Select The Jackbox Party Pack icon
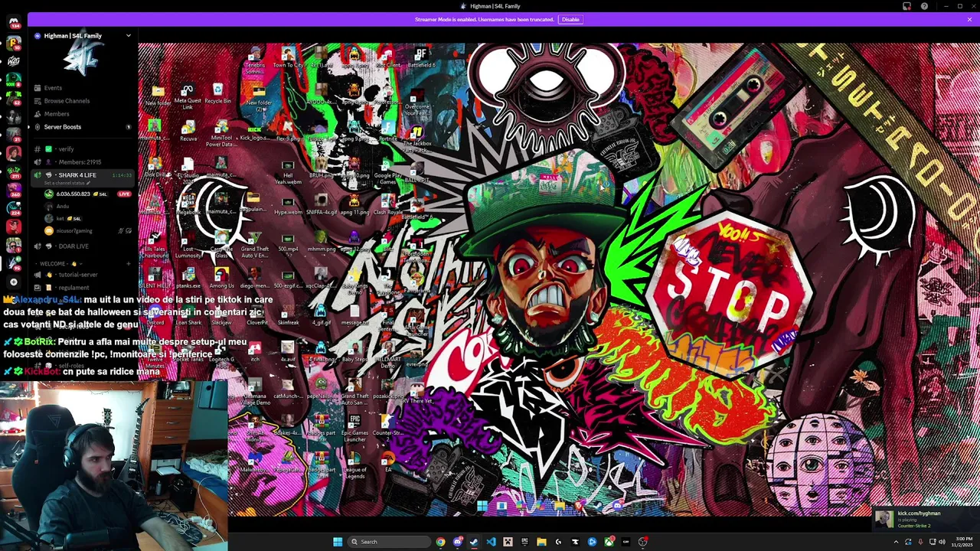The width and height of the screenshot is (980, 551). point(417,138)
